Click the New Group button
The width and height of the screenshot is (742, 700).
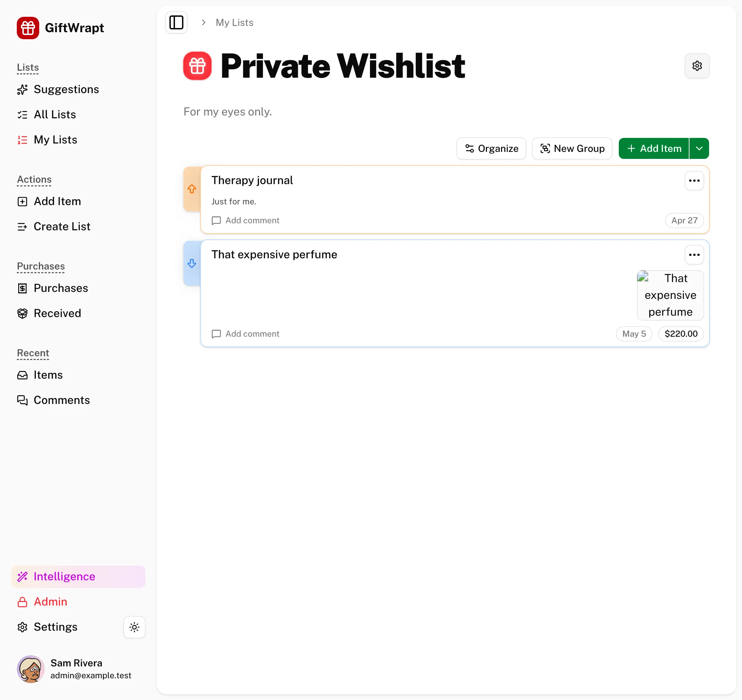coord(572,149)
